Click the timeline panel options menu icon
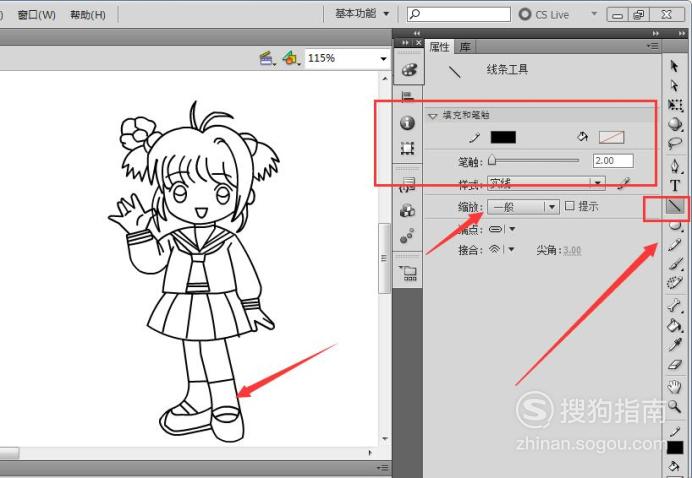The width and height of the screenshot is (692, 478). pyautogui.click(x=383, y=467)
